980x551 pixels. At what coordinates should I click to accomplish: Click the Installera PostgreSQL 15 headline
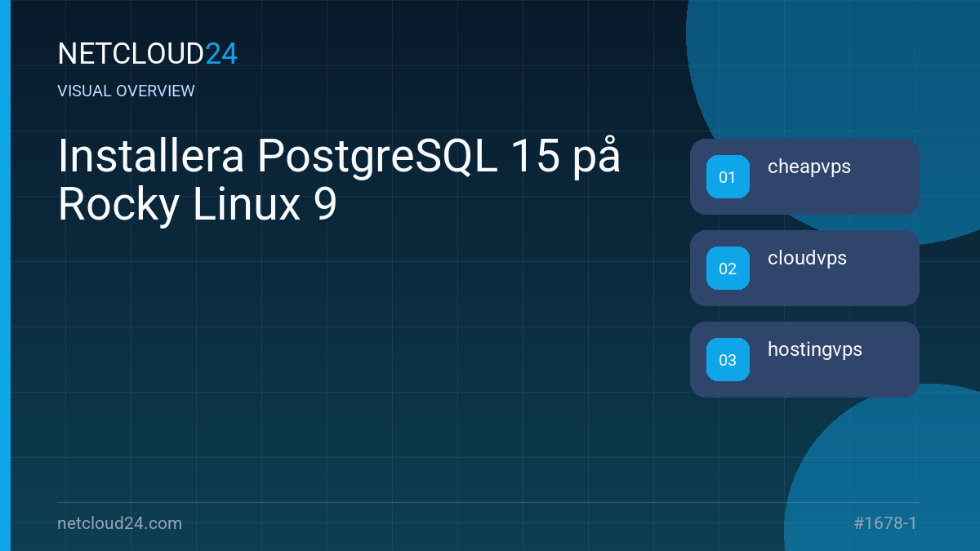339,181
